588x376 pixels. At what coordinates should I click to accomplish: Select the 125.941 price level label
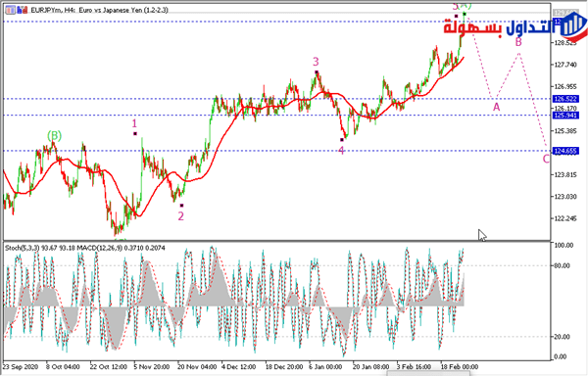coord(565,116)
